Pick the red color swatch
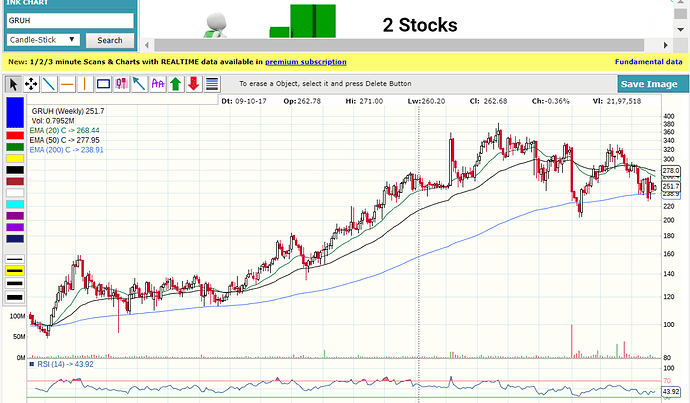This screenshot has width=690, height=403. point(15,134)
